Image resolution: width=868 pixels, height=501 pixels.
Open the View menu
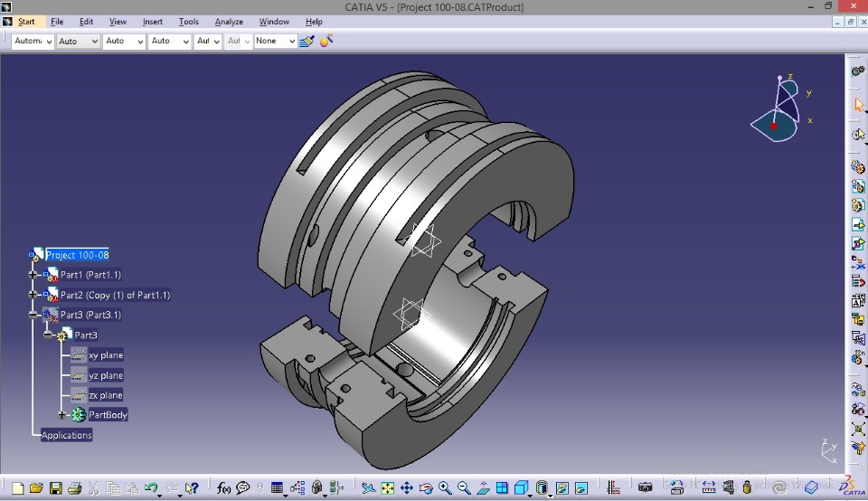tap(118, 22)
